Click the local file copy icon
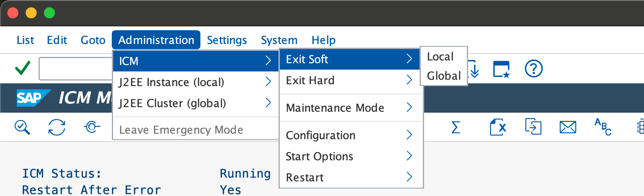This screenshot has width=644, height=196. [x=533, y=127]
